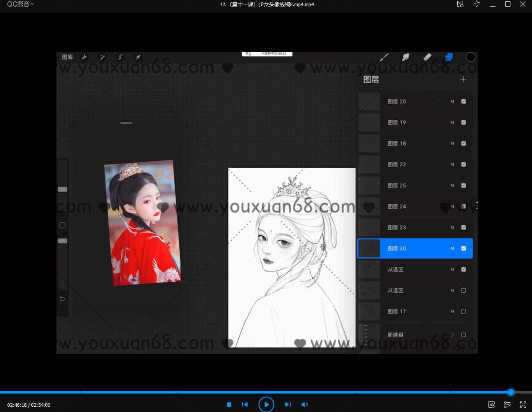532x412 pixels.
Task: Switch to the Eraser tool
Action: tap(427, 57)
